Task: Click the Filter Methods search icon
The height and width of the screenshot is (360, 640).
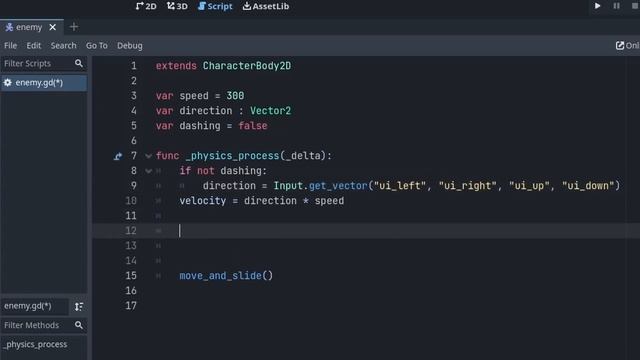Action: [79, 325]
